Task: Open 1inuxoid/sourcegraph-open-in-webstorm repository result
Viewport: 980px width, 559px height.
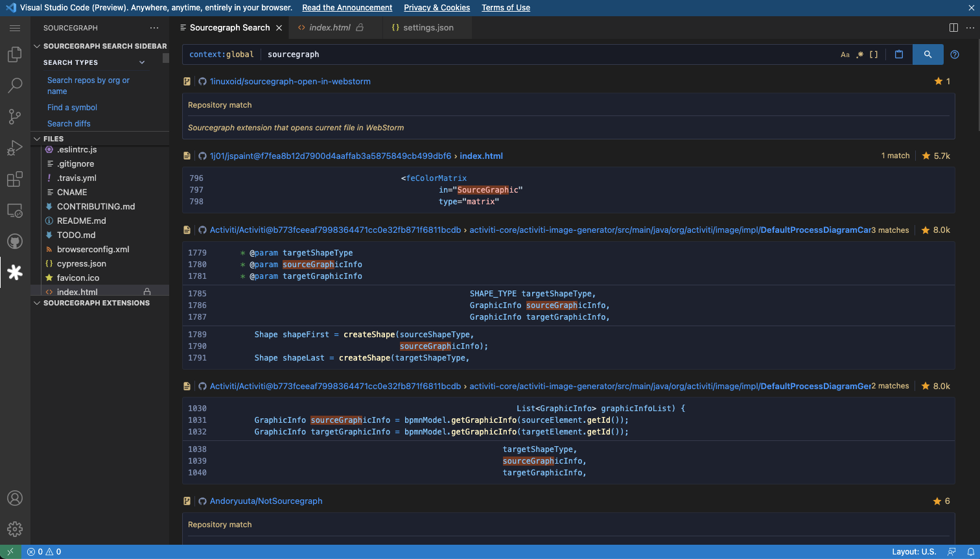Action: pyautogui.click(x=290, y=82)
